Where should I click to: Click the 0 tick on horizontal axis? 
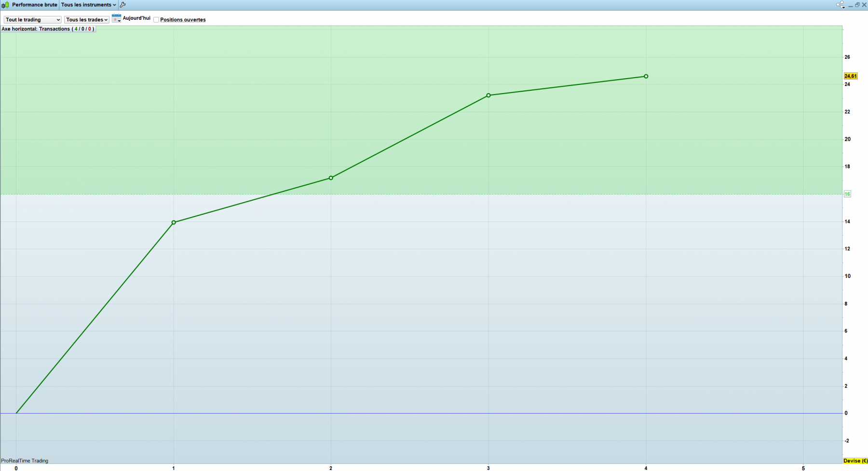(x=16, y=468)
